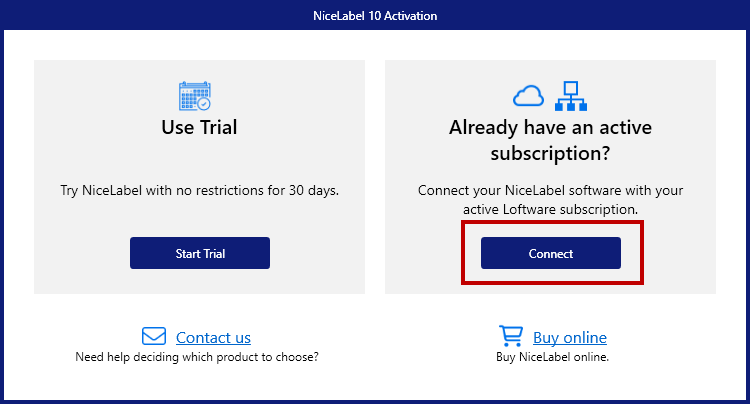The image size is (750, 404).
Task: Click the calendar trial icon
Action: [x=195, y=96]
